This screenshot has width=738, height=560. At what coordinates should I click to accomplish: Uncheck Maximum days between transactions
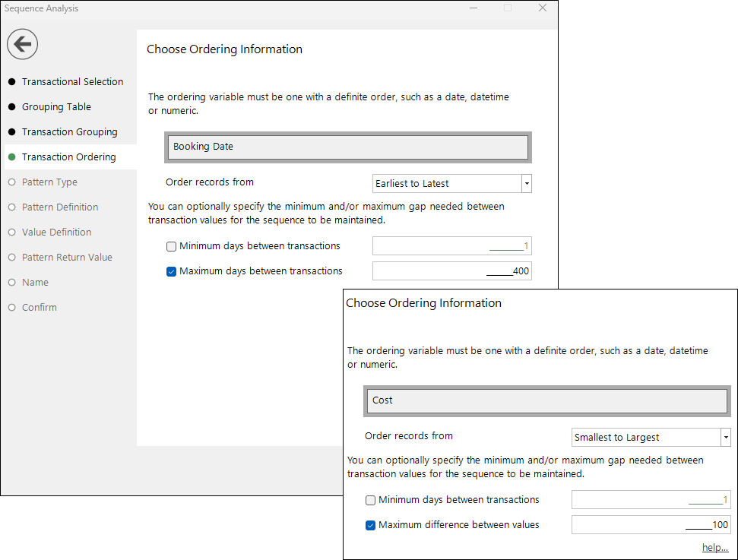171,271
